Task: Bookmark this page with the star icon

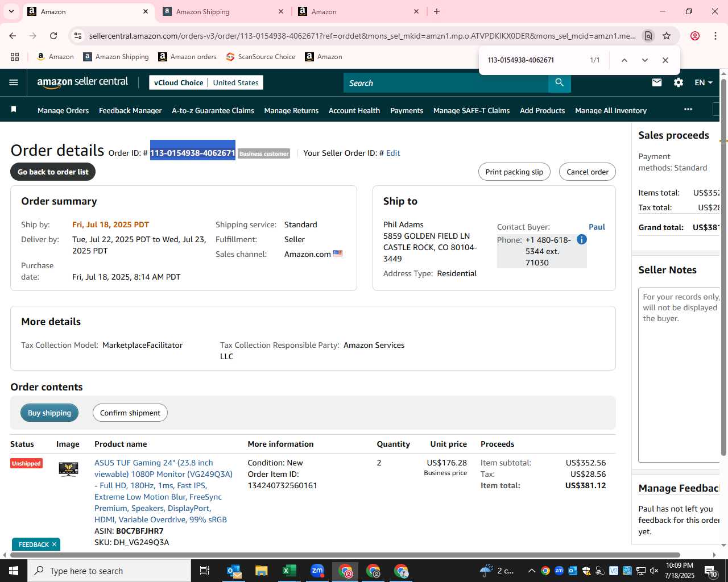Action: pos(667,36)
